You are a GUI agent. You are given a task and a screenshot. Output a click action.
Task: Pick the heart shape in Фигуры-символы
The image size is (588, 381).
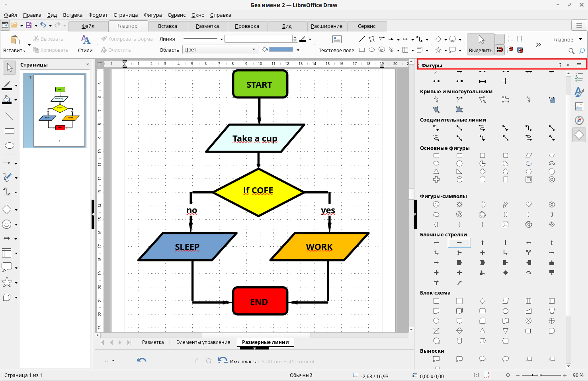(x=529, y=204)
